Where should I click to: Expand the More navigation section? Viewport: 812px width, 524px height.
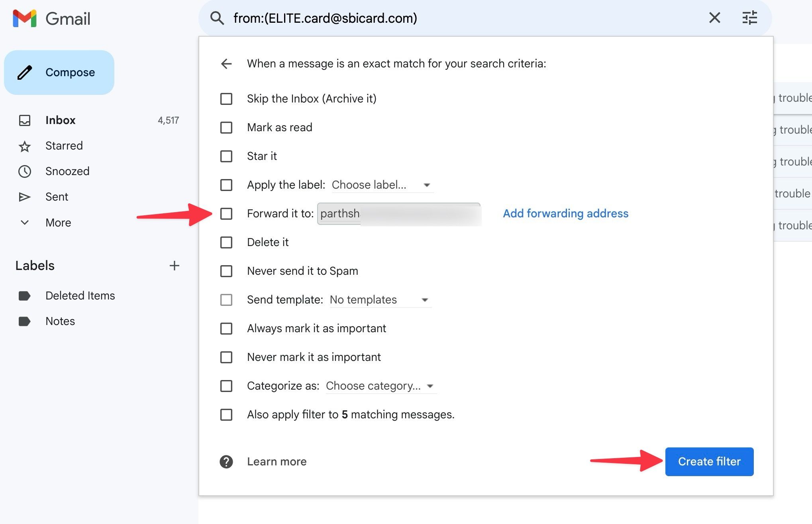click(x=58, y=222)
